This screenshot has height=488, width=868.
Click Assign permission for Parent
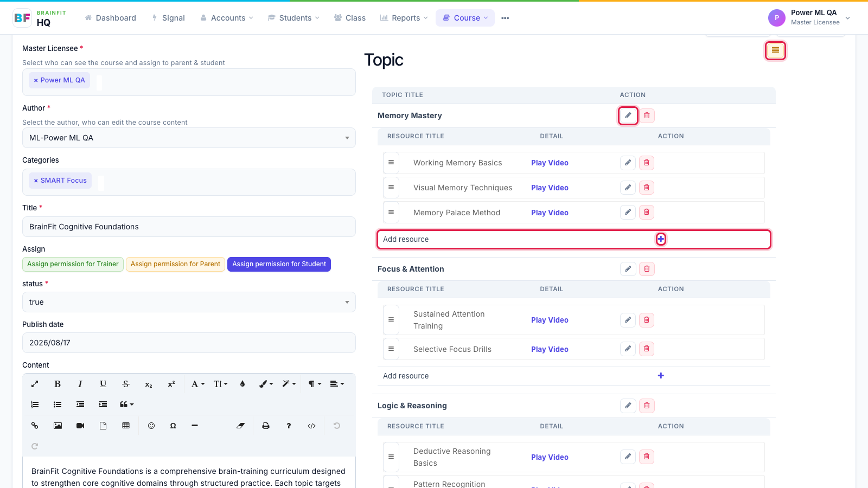pos(175,264)
